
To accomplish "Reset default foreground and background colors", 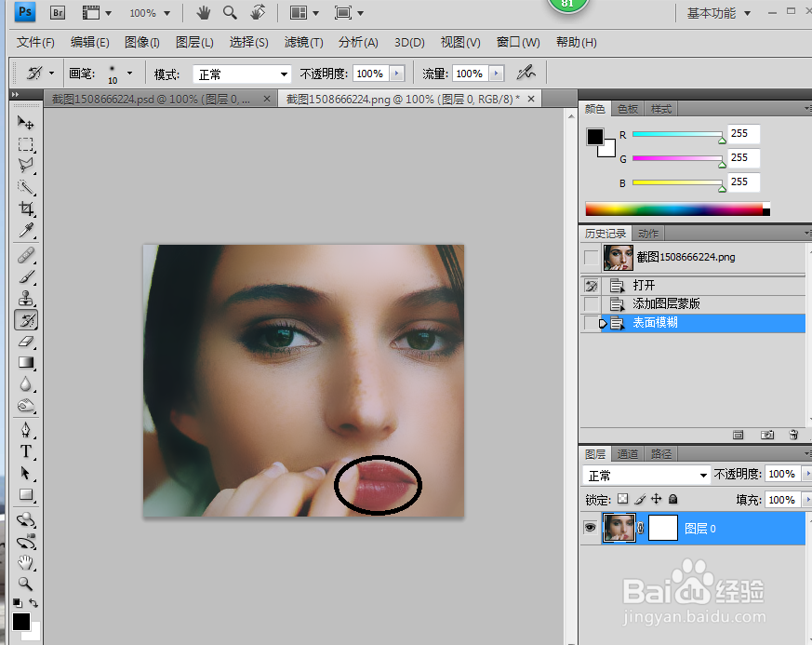I will click(17, 603).
